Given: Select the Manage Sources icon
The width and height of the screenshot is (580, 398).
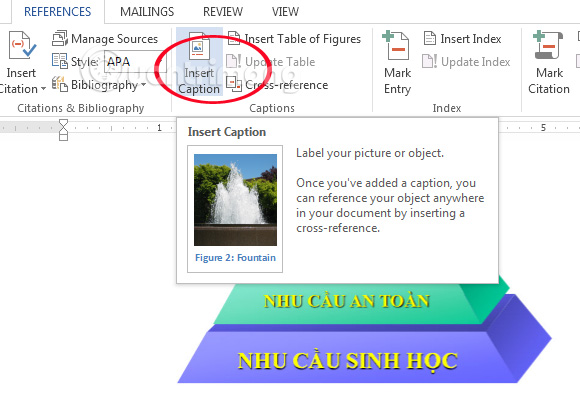Looking at the screenshot, I should tap(60, 38).
